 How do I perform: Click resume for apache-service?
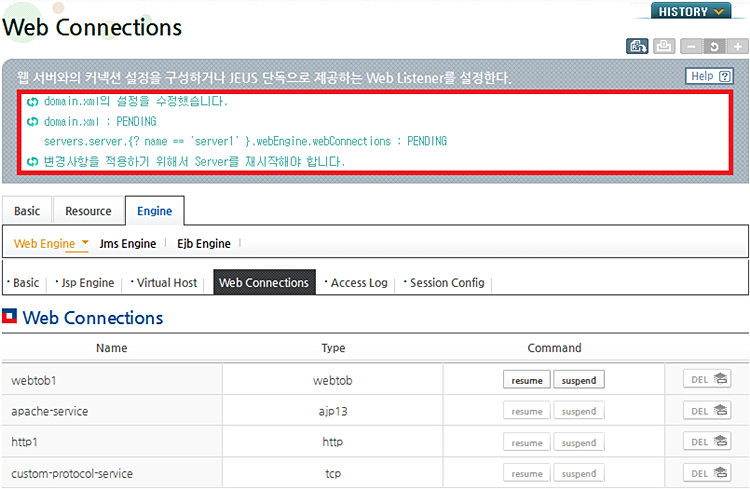pyautogui.click(x=527, y=411)
